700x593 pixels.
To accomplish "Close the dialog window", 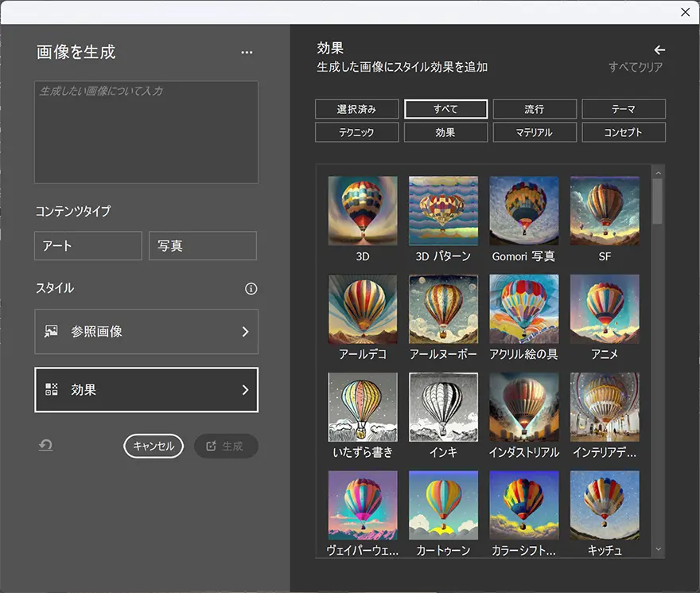I will click(x=685, y=12).
